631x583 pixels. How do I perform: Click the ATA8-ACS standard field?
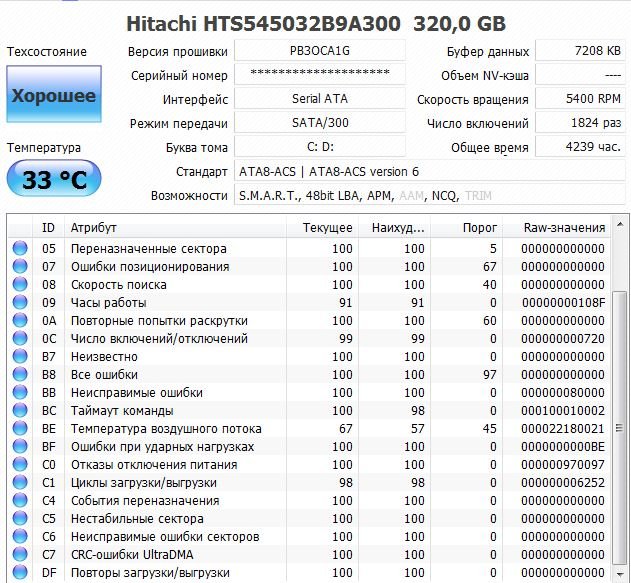point(430,172)
